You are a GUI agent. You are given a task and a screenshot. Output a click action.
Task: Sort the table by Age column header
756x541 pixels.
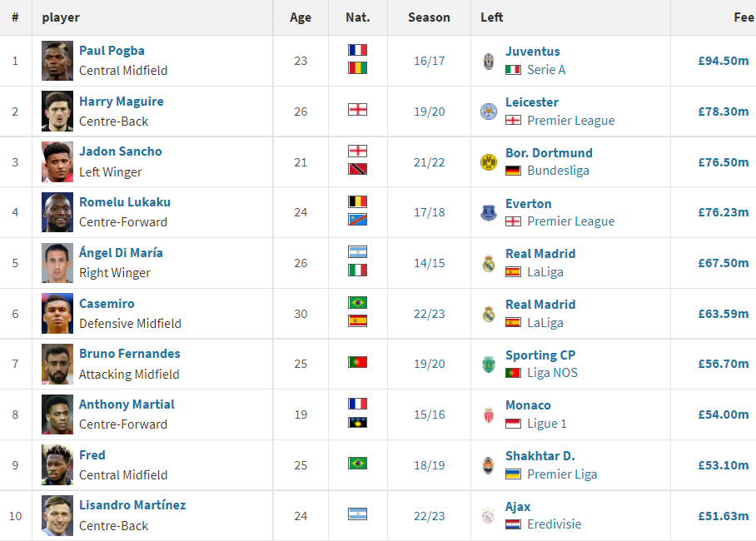pos(301,17)
